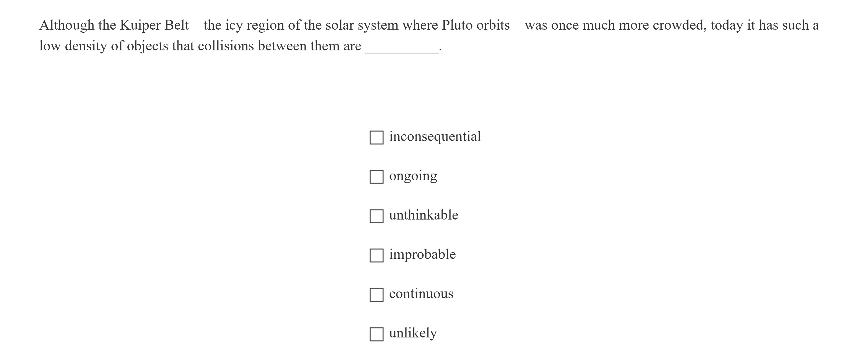Tick the box next to "ongoing"

tap(376, 177)
